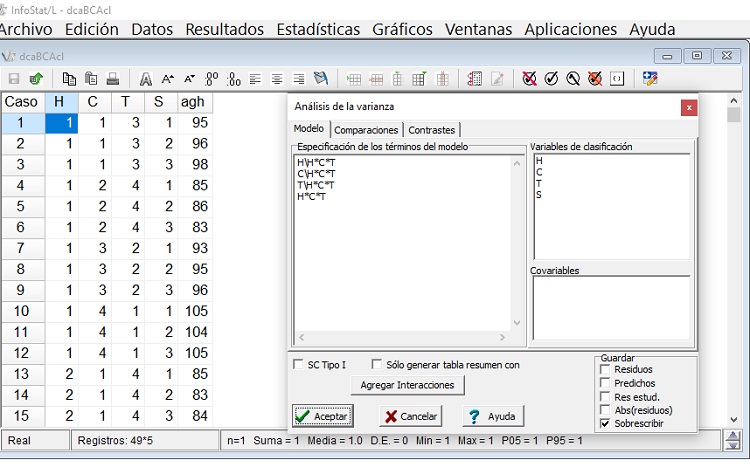Click the Agregar Interacciones button
This screenshot has height=467, width=750.
tap(407, 385)
